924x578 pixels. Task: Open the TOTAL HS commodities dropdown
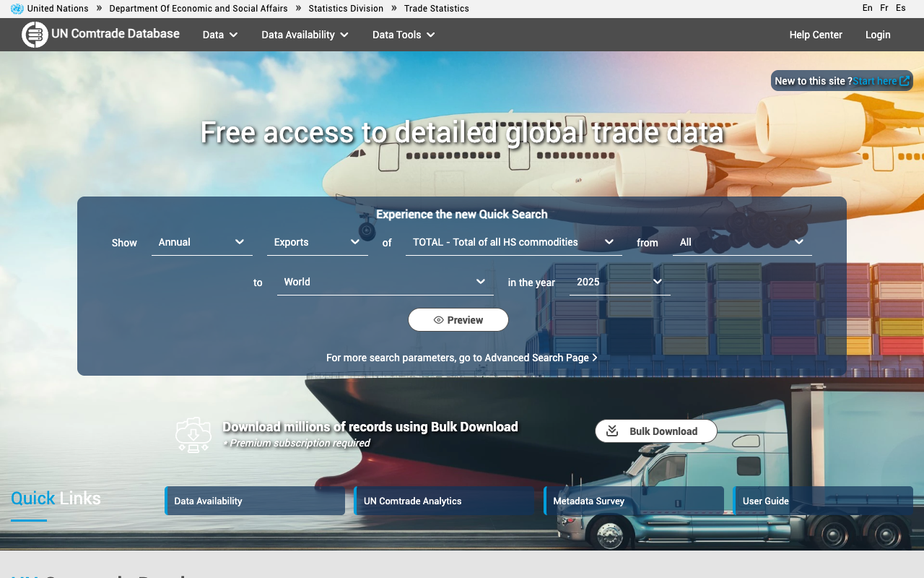pyautogui.click(x=513, y=242)
